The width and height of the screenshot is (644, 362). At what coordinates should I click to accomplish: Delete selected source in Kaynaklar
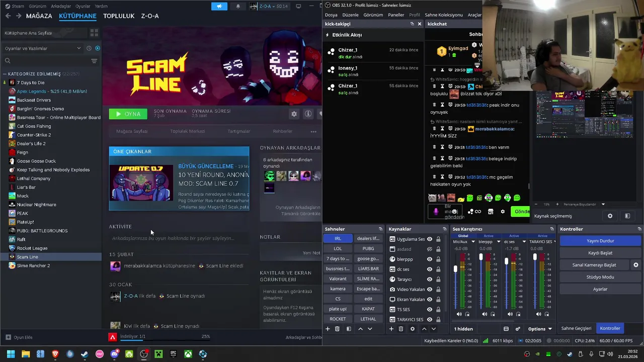click(x=401, y=329)
